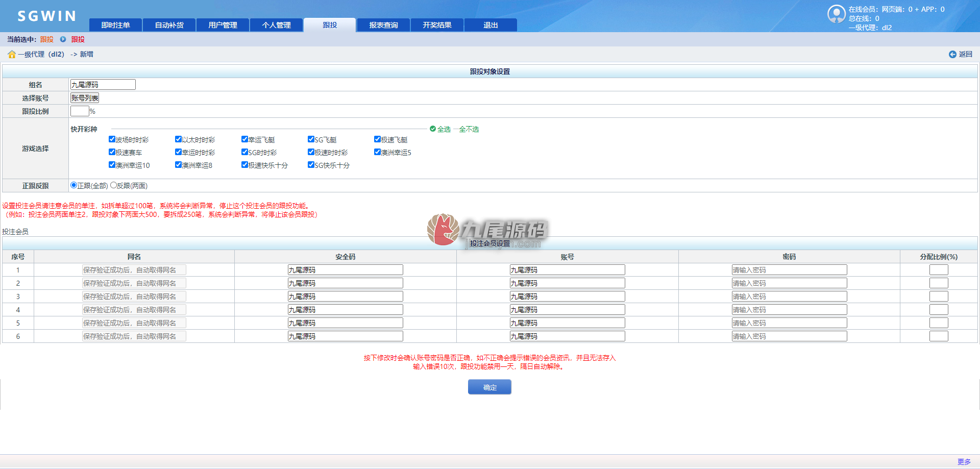
Task: Focus the 跟投比例 percentage field
Action: 80,111
